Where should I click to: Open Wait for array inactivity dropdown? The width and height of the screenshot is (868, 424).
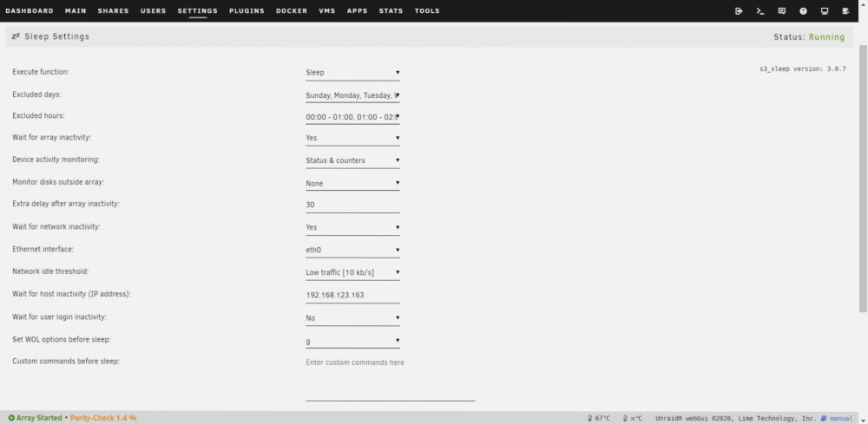tap(352, 138)
